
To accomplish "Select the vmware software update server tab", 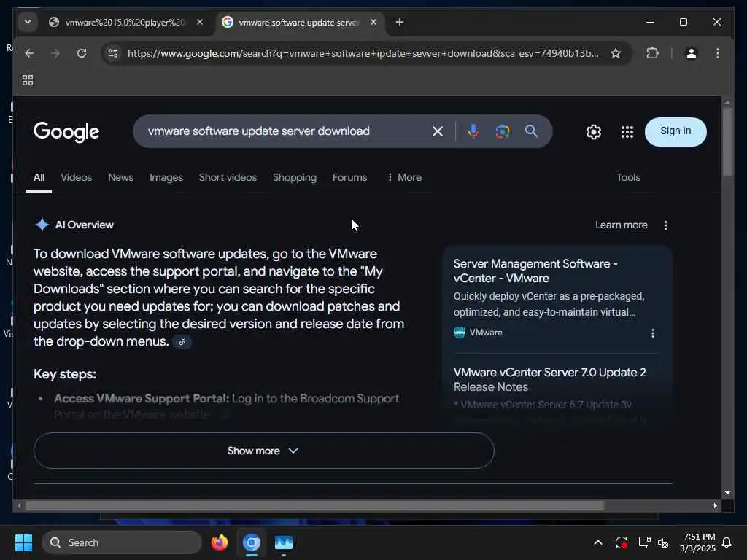I will 298,23.
